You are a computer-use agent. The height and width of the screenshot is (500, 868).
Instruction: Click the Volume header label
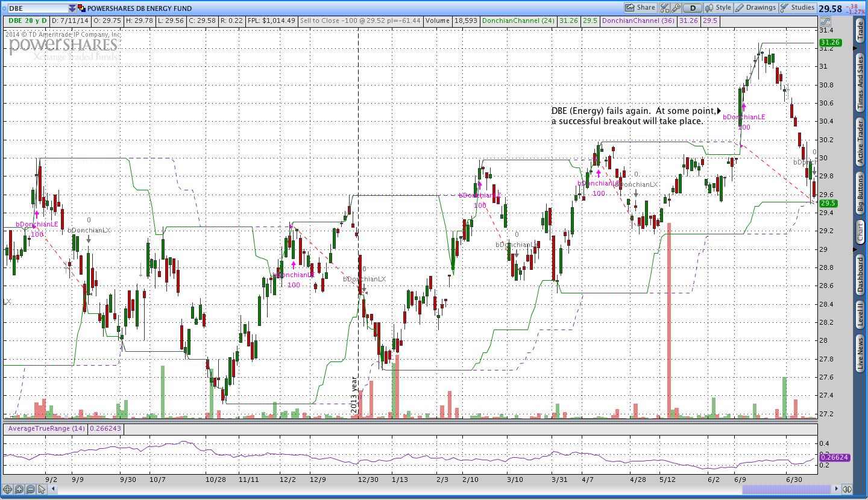(438, 20)
